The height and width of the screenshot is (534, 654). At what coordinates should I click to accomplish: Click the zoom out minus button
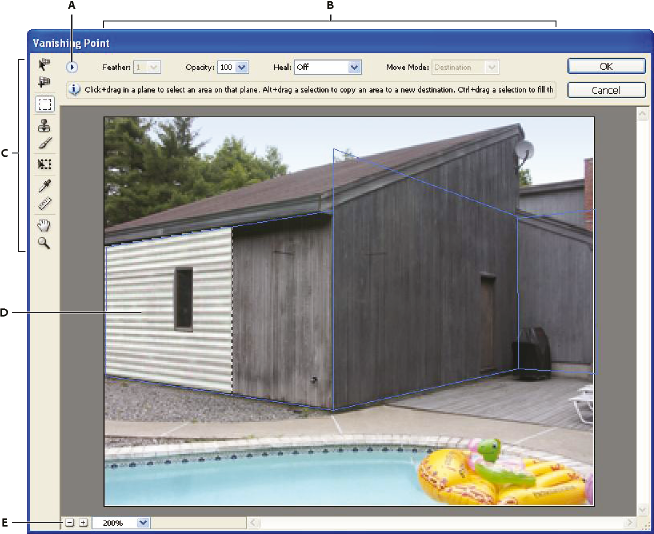coord(70,522)
